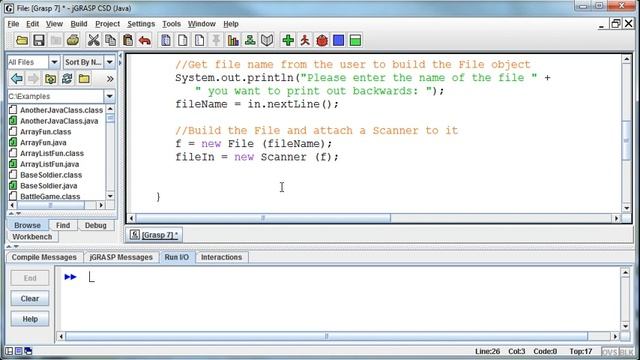
Task: Undo with the red arrow icon
Action: [144, 40]
